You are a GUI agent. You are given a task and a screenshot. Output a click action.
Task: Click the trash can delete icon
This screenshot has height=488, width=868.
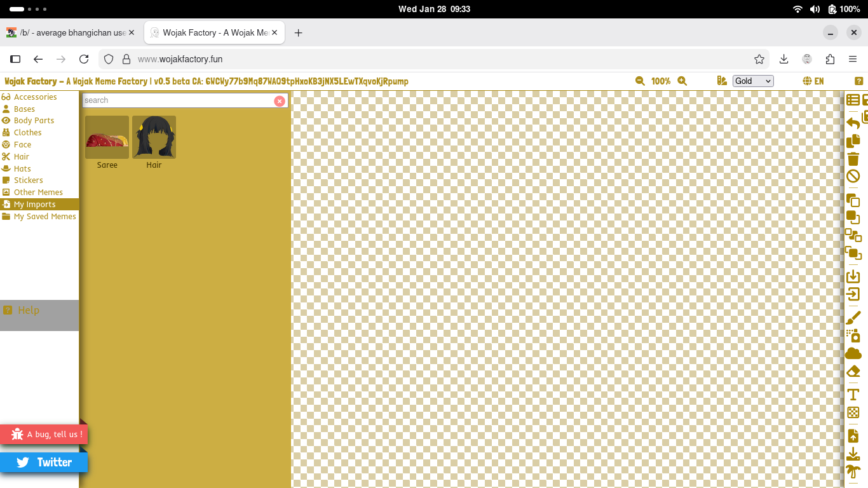[x=853, y=159]
